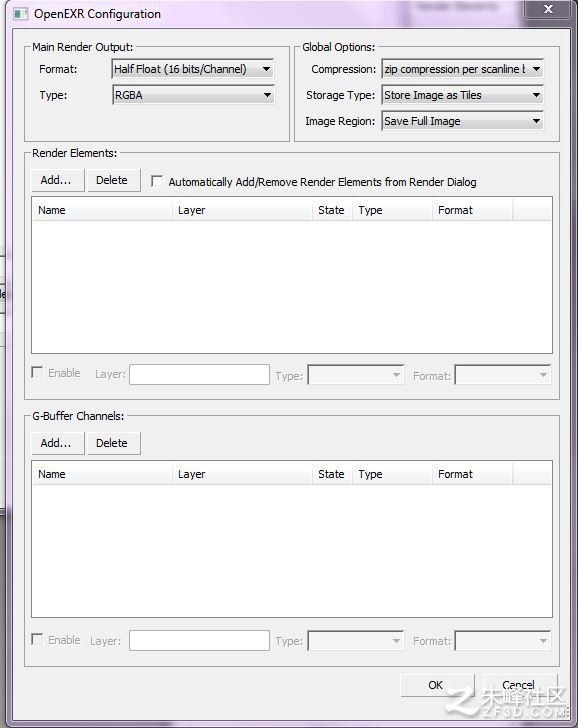Open the Main Render Output Type dropdown showing RGBA

[x=193, y=95]
